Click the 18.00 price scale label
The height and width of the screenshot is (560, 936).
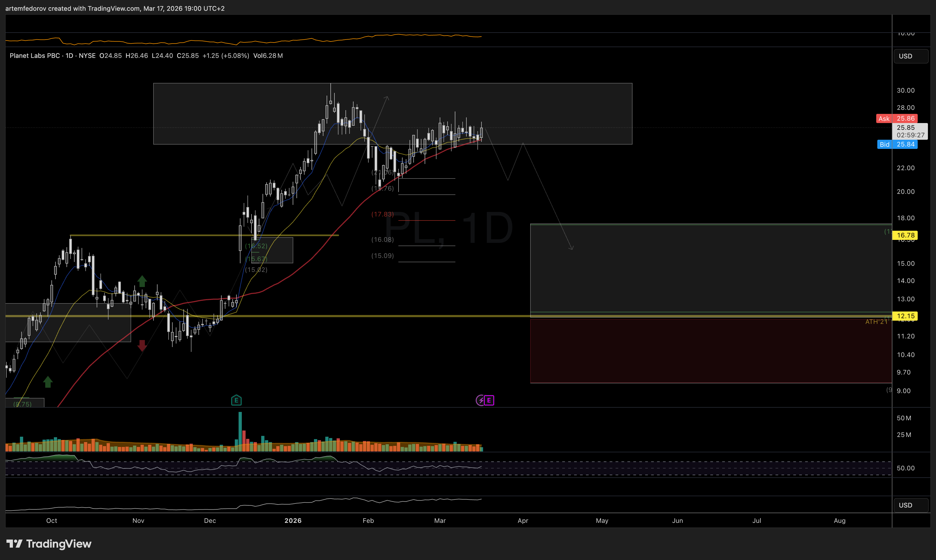[x=906, y=218]
